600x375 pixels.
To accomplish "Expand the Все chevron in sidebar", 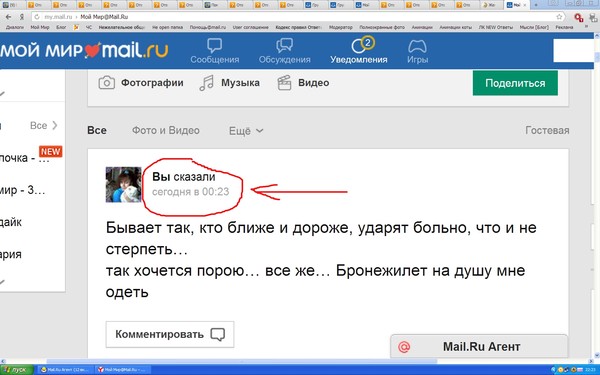I will point(54,125).
